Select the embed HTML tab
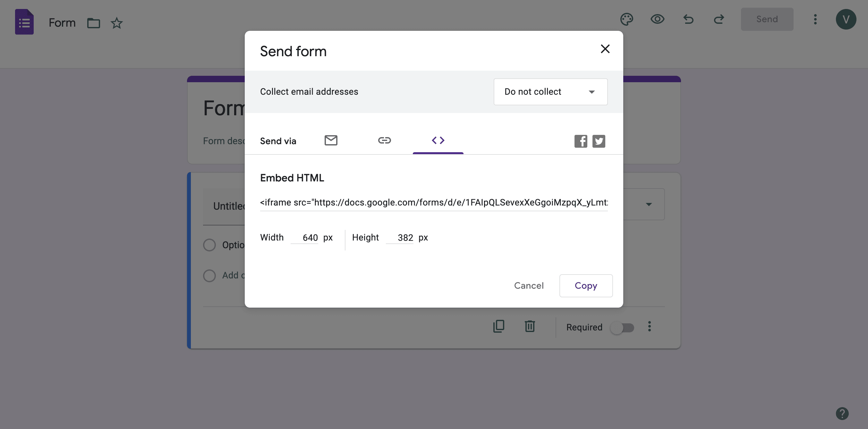This screenshot has height=429, width=868. point(438,140)
